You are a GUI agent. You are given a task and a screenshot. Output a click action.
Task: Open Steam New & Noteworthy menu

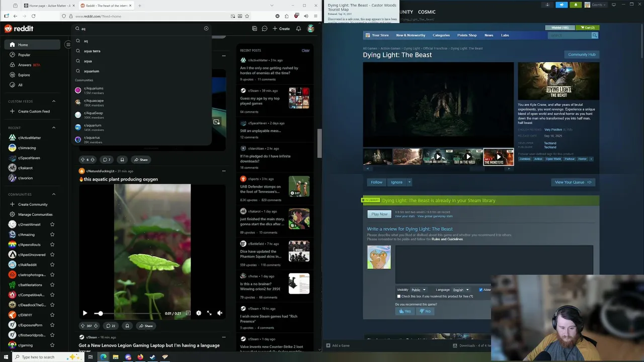point(411,35)
